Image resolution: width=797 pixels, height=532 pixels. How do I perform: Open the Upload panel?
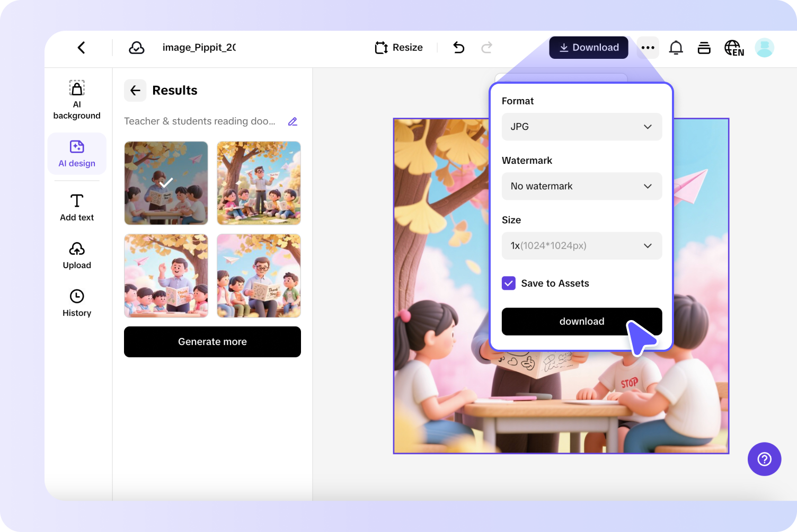(77, 256)
